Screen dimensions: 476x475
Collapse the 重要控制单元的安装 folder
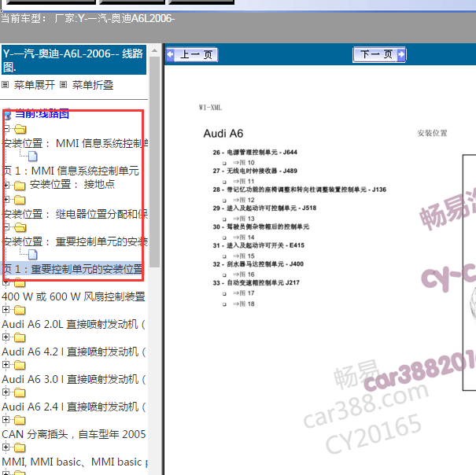[x=6, y=227]
